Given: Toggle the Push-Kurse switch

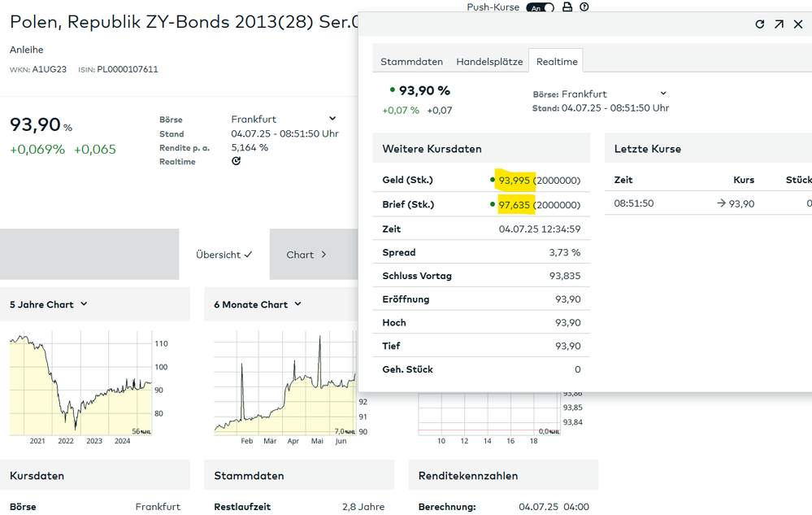Looking at the screenshot, I should (x=541, y=7).
